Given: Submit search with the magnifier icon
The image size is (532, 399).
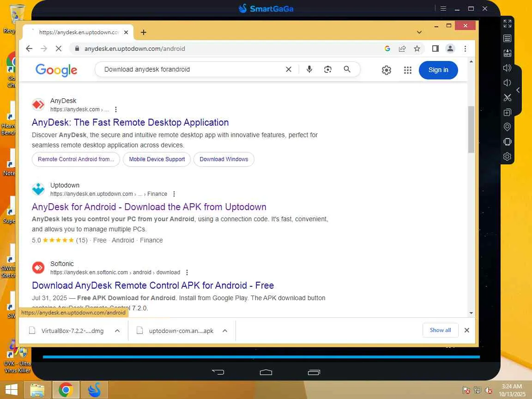Looking at the screenshot, I should click(347, 69).
